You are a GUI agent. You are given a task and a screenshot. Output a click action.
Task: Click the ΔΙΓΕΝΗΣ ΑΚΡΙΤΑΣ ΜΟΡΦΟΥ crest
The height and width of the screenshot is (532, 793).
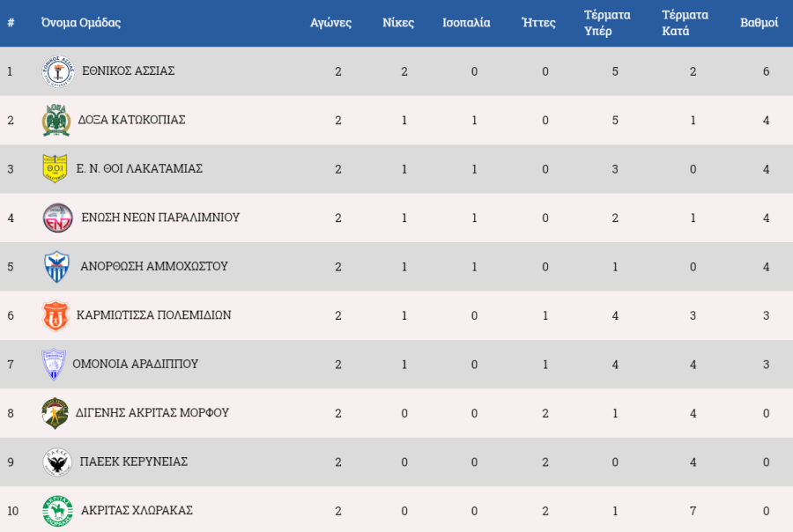coord(55,413)
